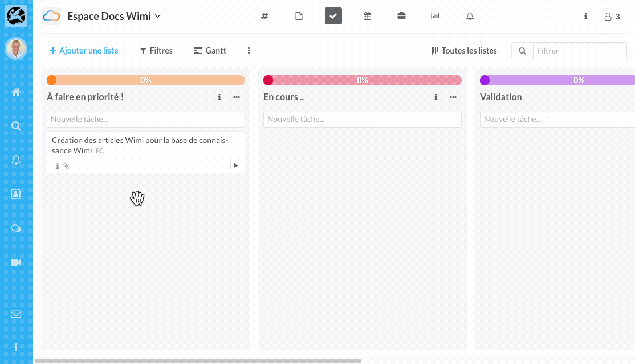Switch to the Gantt view
Viewport: 635px width, 364px height.
(210, 51)
